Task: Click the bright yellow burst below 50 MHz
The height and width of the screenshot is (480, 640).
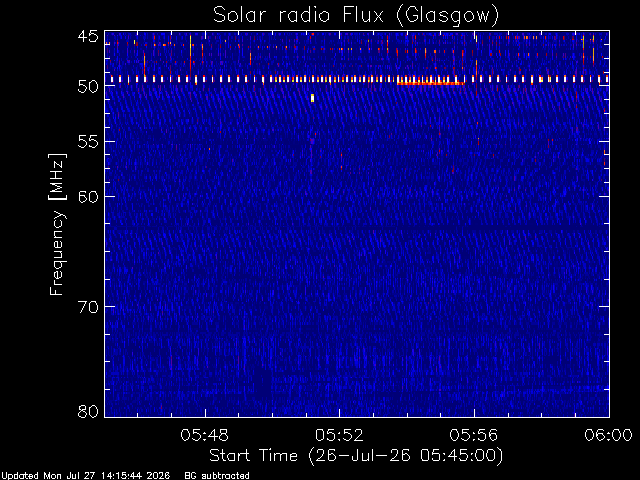Action: point(312,98)
